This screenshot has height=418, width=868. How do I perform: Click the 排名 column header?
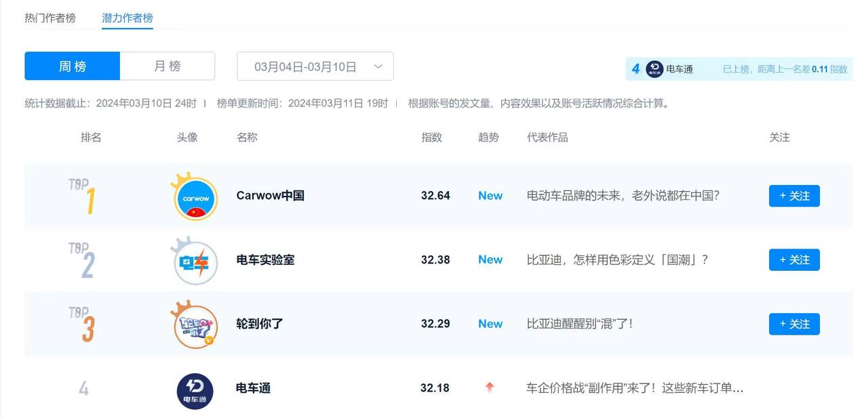[x=91, y=138]
